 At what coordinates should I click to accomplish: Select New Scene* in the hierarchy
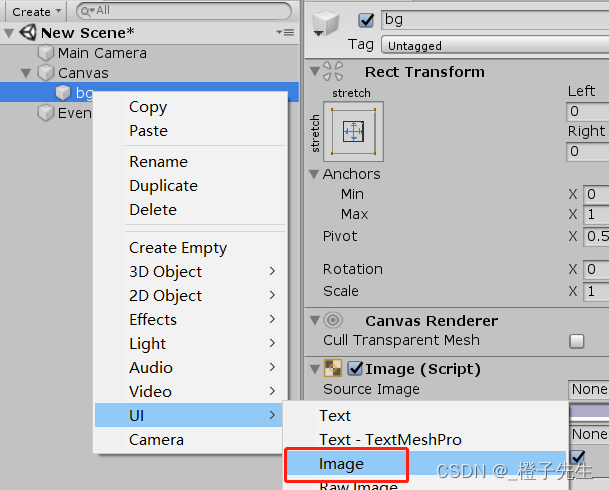click(87, 33)
